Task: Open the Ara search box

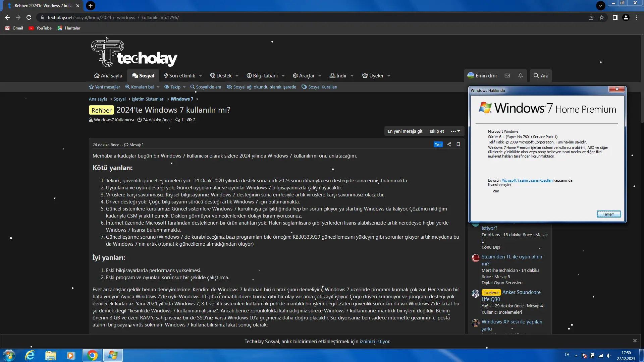Action: 541,76
